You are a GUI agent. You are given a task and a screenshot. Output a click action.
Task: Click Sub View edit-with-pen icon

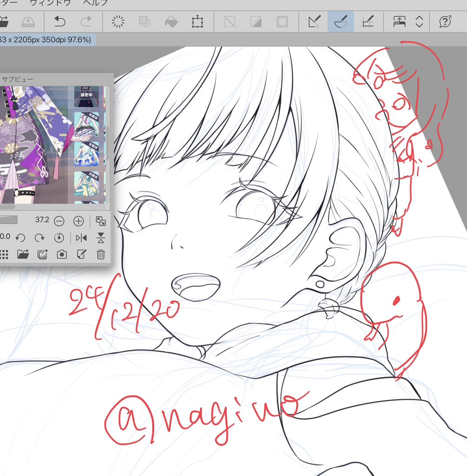(x=81, y=254)
